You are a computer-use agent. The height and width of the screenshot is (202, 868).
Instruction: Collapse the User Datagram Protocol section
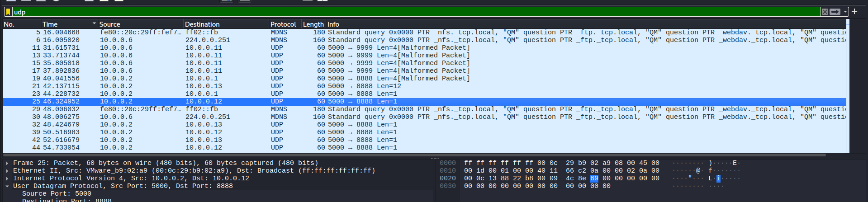7,186
